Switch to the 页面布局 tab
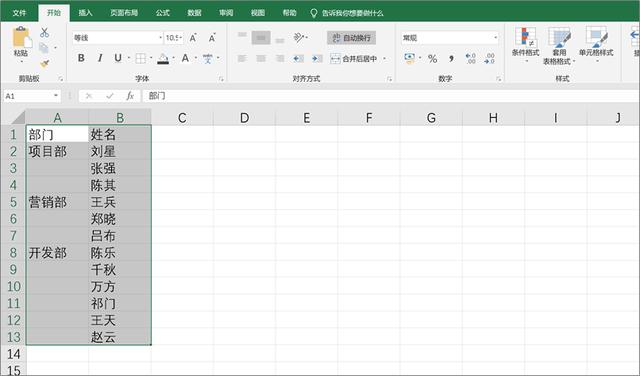The width and height of the screenshot is (640, 376). (x=124, y=13)
